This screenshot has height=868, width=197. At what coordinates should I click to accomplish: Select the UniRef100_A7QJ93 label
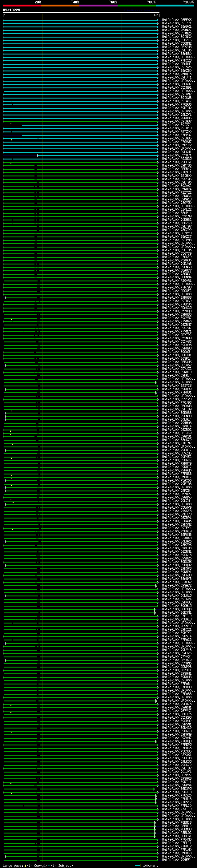pyautogui.click(x=176, y=402)
